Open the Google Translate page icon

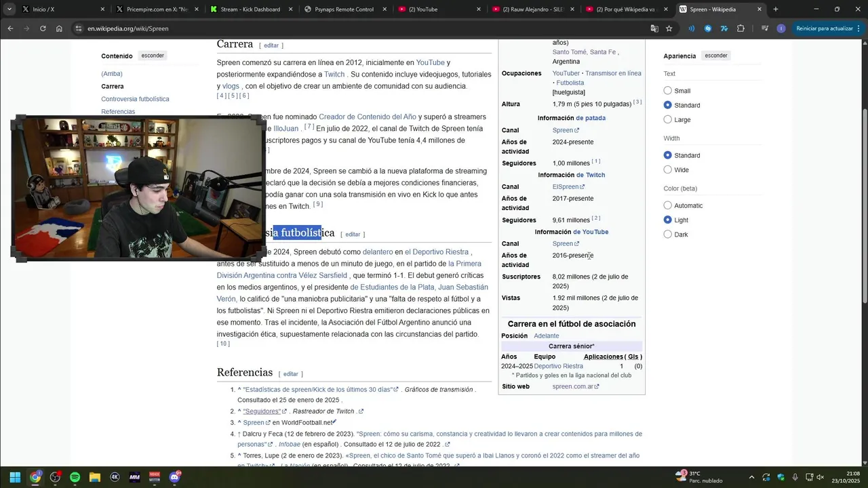654,28
